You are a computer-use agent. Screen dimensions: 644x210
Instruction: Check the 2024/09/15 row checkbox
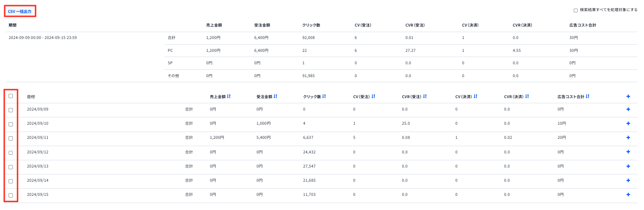tap(11, 195)
